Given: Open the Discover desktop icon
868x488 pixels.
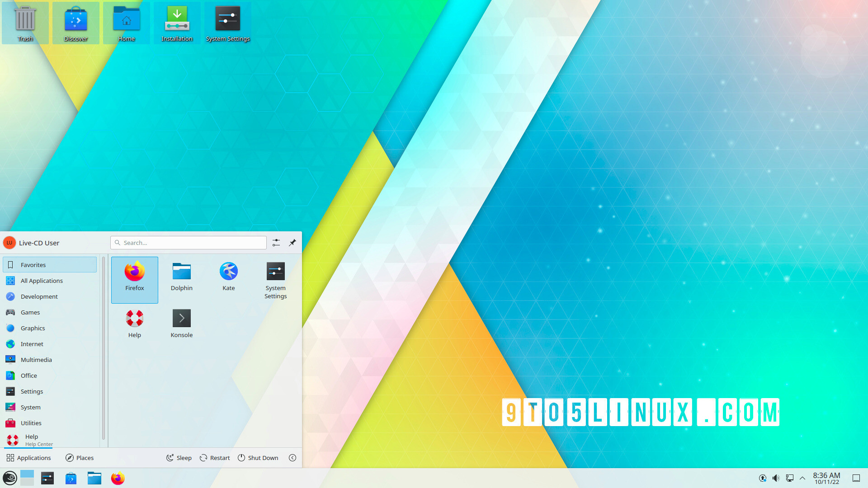Looking at the screenshot, I should (76, 23).
